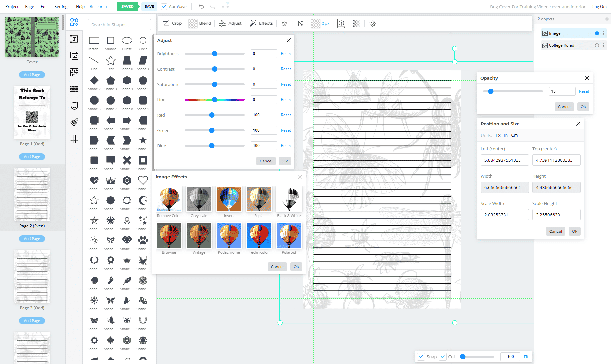Open object settings gear icon
This screenshot has width=611, height=364.
pyautogui.click(x=372, y=23)
